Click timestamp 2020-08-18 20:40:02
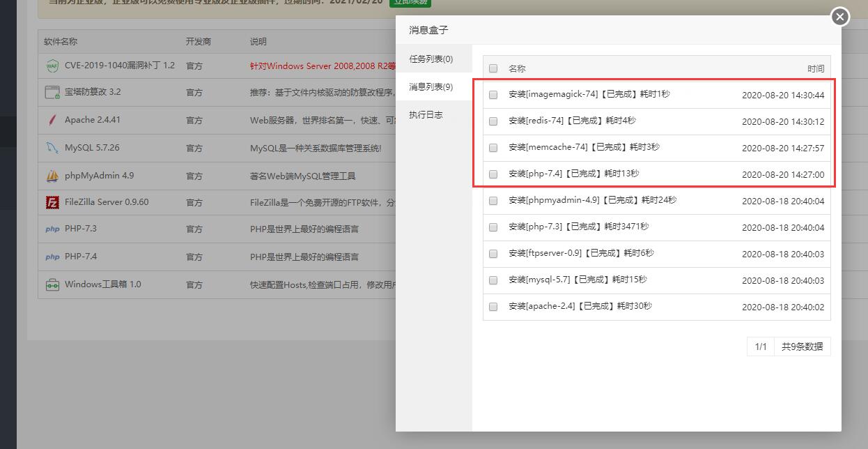Screen dimensions: 868x449 click(x=783, y=307)
